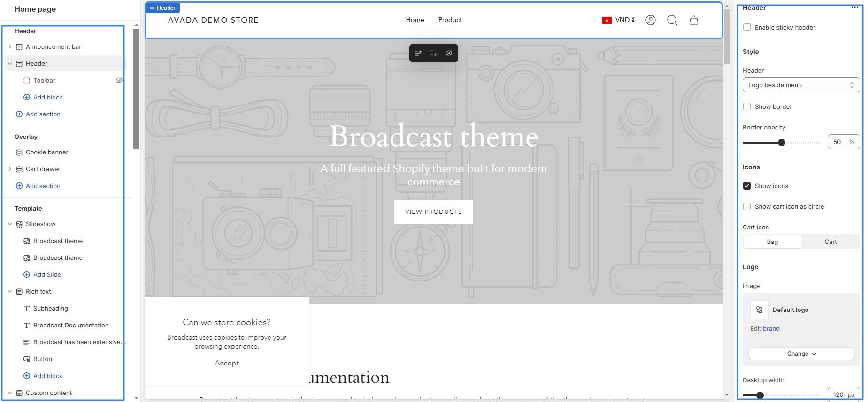Image resolution: width=868 pixels, height=402 pixels.
Task: Click the Toolbar block icon
Action: pyautogui.click(x=27, y=81)
